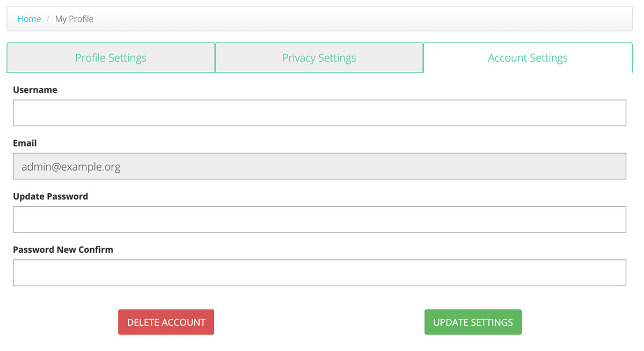The image size is (644, 351).
Task: Click the breadcrumb slash separator
Action: [x=48, y=19]
